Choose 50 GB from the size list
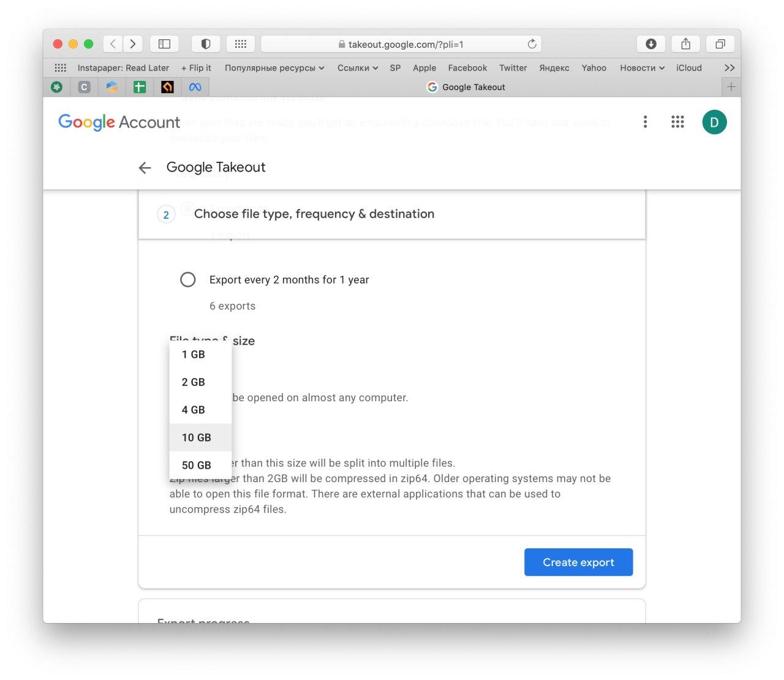 click(x=200, y=465)
